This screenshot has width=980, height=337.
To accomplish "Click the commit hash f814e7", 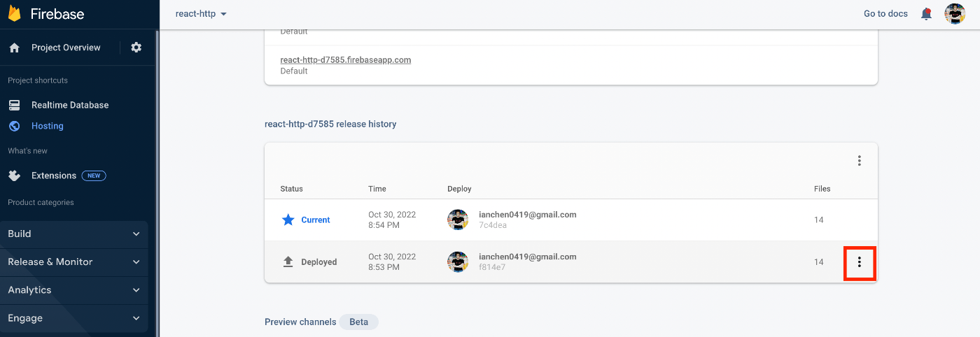I will (491, 267).
